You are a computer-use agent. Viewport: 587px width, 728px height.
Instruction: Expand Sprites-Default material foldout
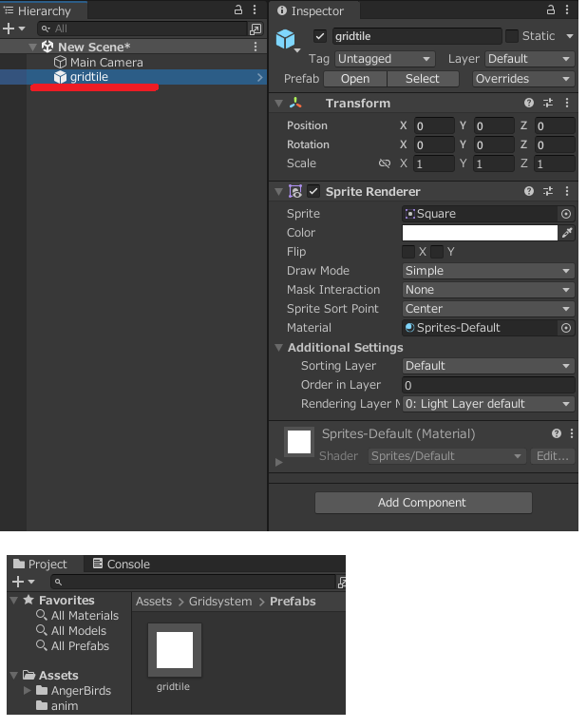pyautogui.click(x=279, y=462)
